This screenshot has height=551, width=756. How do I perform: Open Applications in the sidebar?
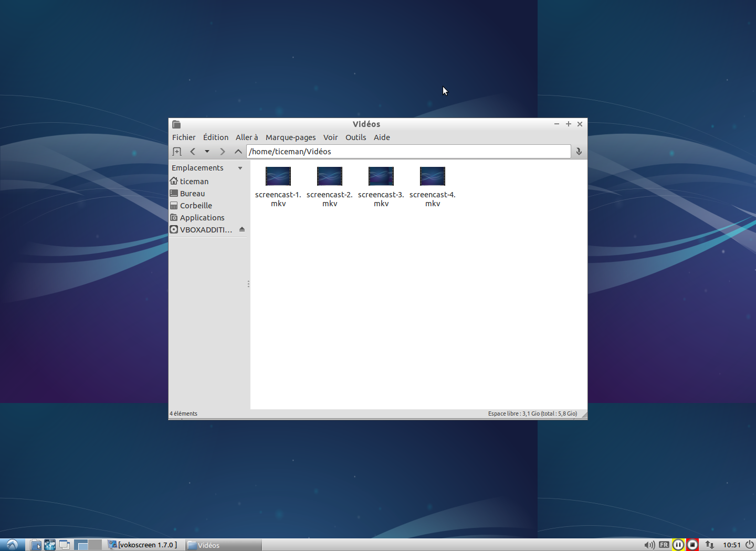point(202,218)
